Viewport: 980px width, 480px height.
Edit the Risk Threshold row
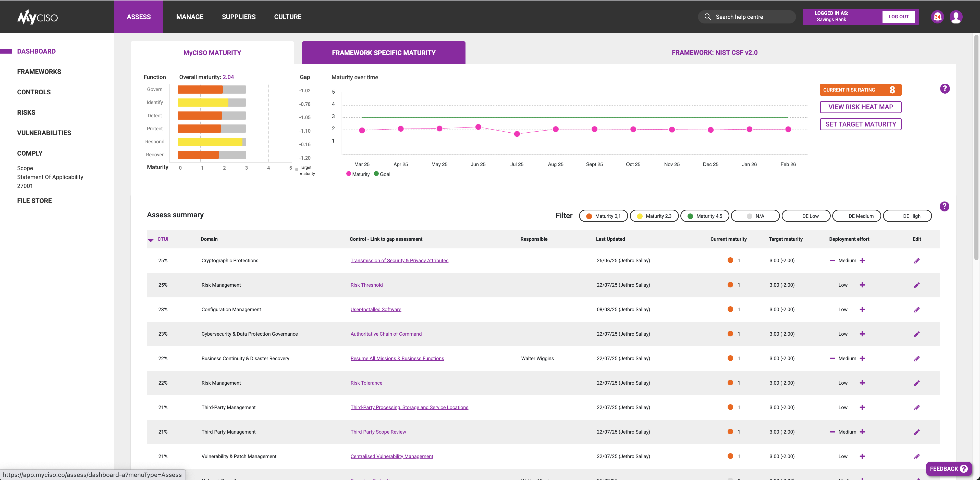point(917,285)
